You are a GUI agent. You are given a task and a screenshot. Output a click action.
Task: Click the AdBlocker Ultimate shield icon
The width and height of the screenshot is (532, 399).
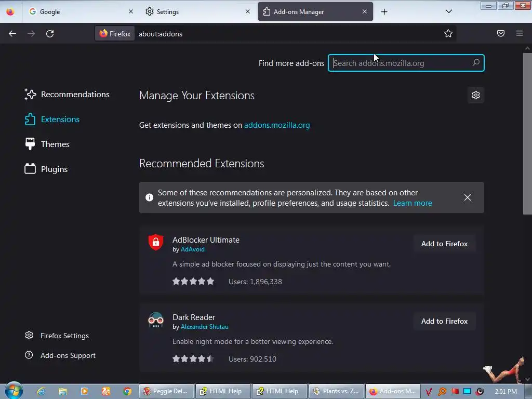[156, 242]
